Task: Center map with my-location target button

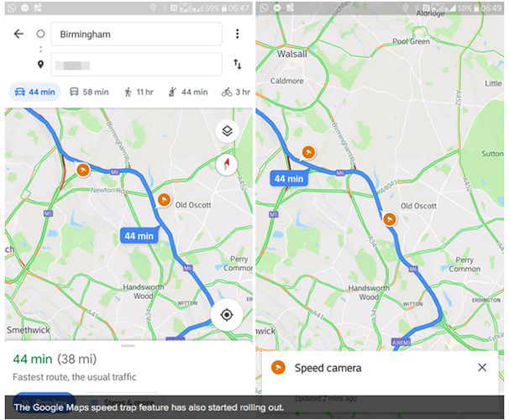Action: pos(227,315)
